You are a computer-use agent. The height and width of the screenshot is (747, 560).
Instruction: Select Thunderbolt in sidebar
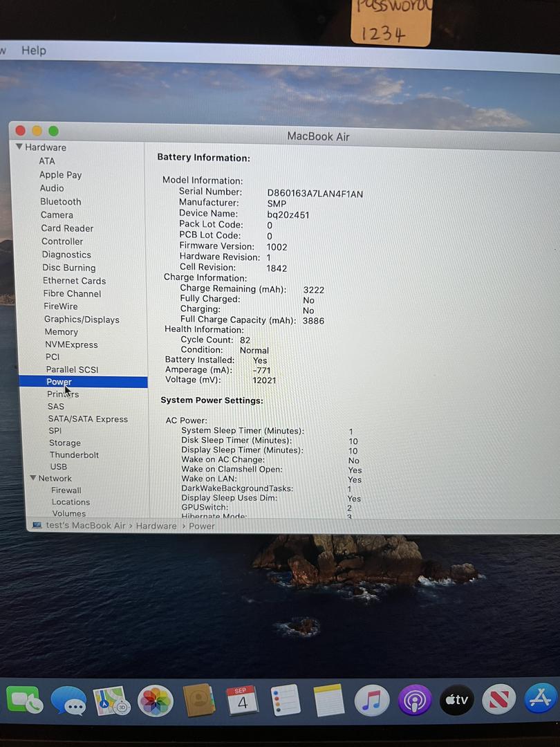(74, 454)
